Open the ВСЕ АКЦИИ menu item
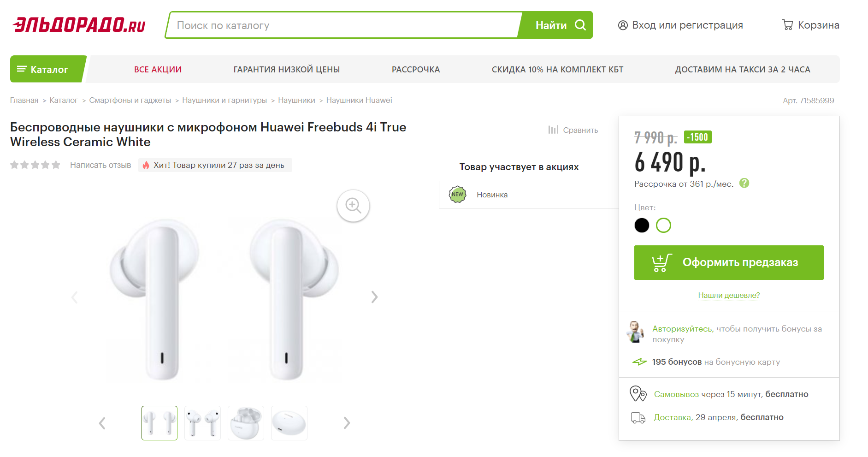 pos(158,70)
